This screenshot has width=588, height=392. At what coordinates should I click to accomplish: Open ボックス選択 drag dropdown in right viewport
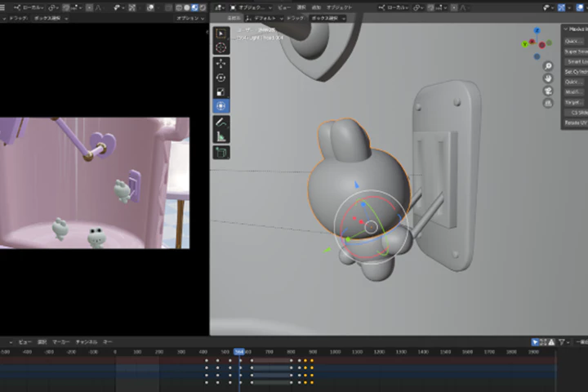click(x=327, y=18)
